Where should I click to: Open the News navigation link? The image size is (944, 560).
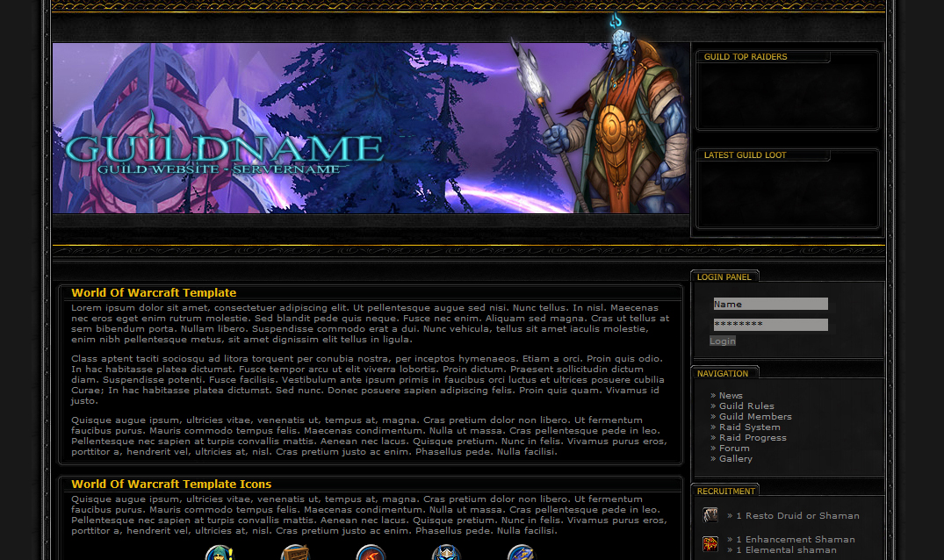pos(731,395)
